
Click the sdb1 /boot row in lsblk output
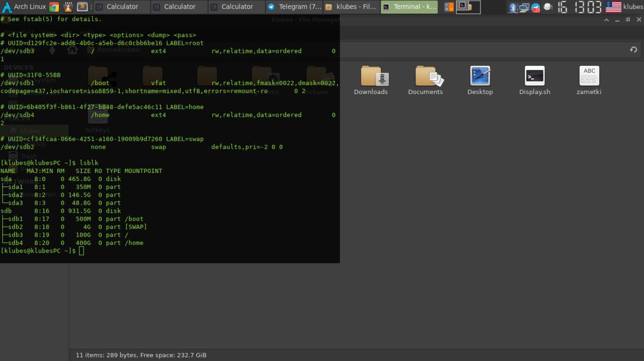(72, 219)
